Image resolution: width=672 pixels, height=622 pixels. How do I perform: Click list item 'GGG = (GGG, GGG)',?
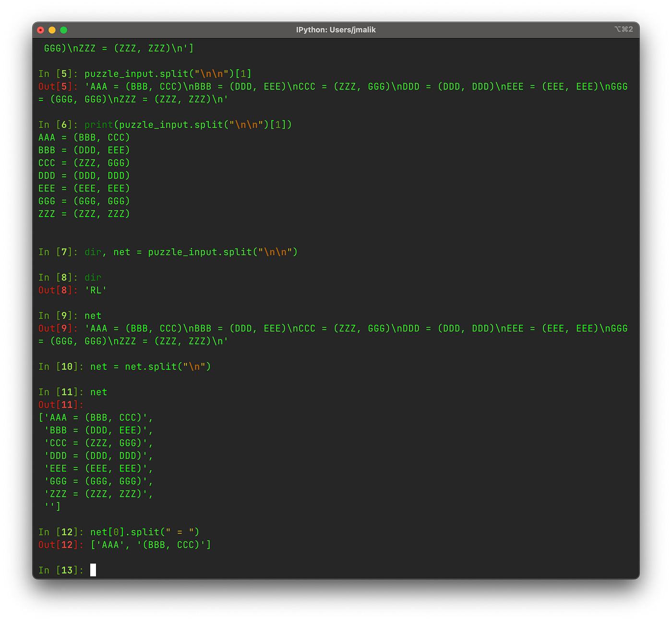tap(99, 481)
